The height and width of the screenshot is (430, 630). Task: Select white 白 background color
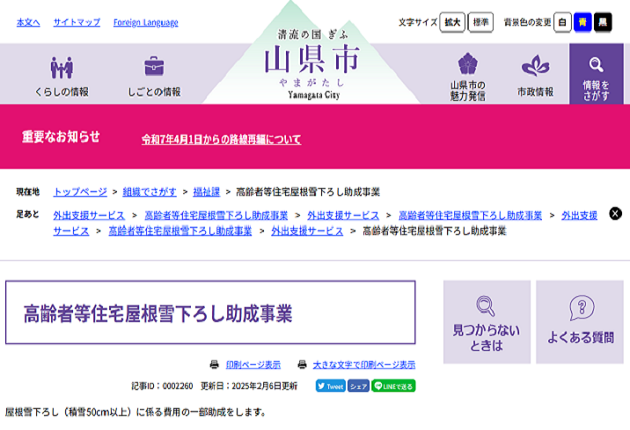pos(563,21)
